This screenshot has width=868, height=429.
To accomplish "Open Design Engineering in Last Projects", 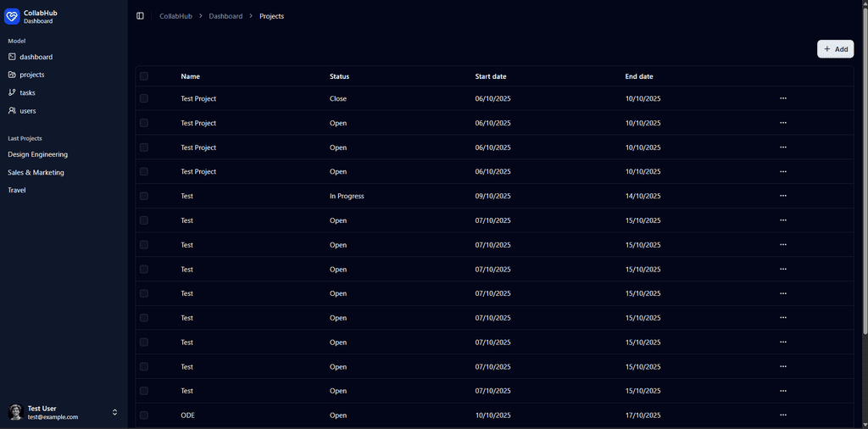I will [37, 154].
